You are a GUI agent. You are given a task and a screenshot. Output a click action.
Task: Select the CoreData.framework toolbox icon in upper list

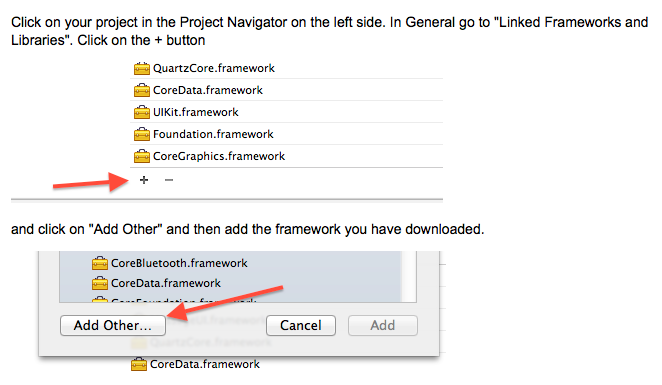(x=141, y=90)
